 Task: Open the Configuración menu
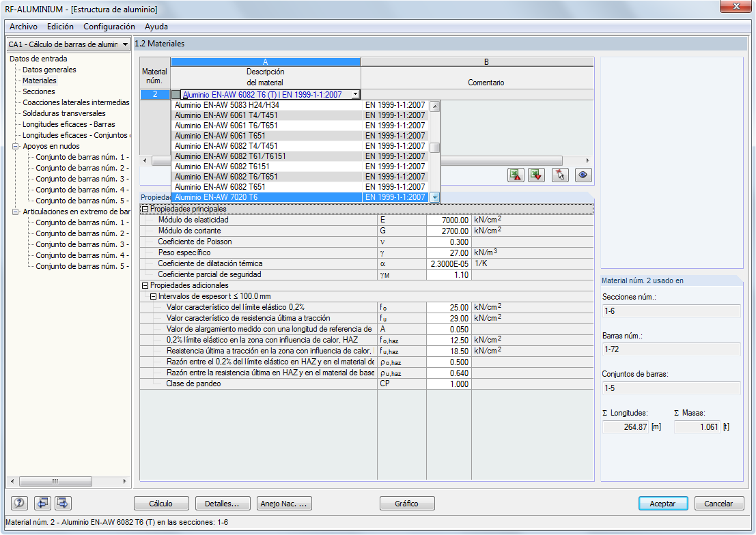[x=109, y=27]
